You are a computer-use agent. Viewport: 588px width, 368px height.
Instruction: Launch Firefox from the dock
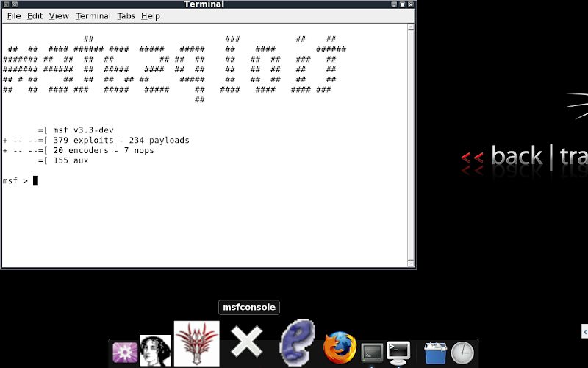[x=340, y=347]
